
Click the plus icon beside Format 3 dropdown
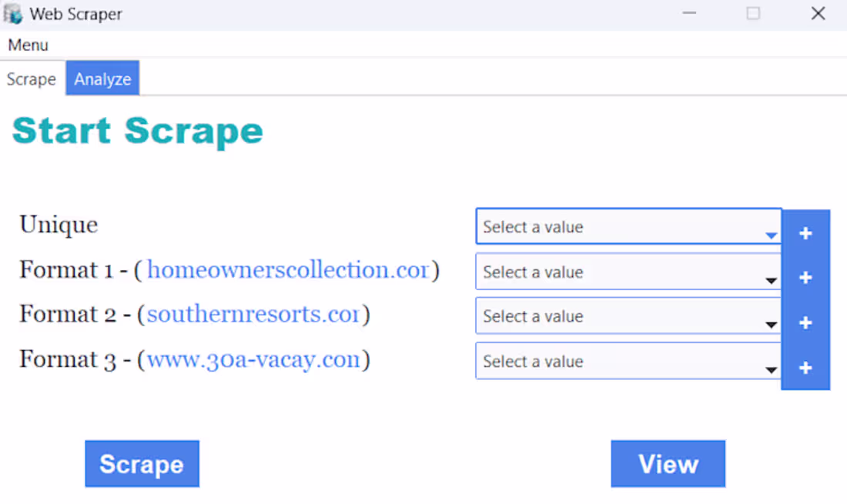tap(805, 368)
